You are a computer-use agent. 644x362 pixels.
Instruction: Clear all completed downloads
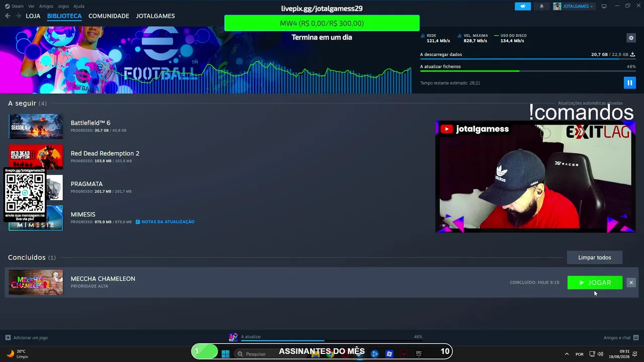pos(595,257)
